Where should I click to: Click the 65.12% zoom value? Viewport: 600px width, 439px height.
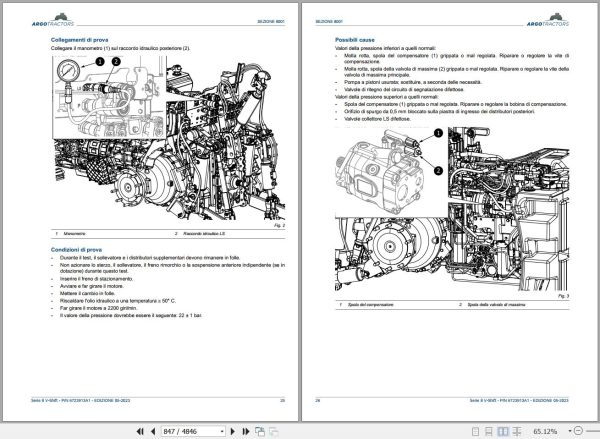pyautogui.click(x=545, y=431)
